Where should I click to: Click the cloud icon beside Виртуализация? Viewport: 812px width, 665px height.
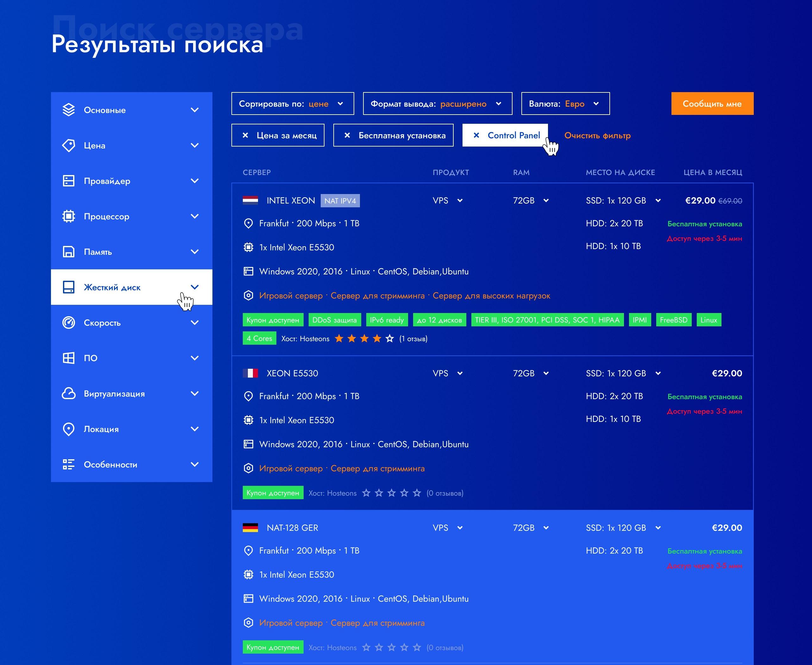[69, 393]
